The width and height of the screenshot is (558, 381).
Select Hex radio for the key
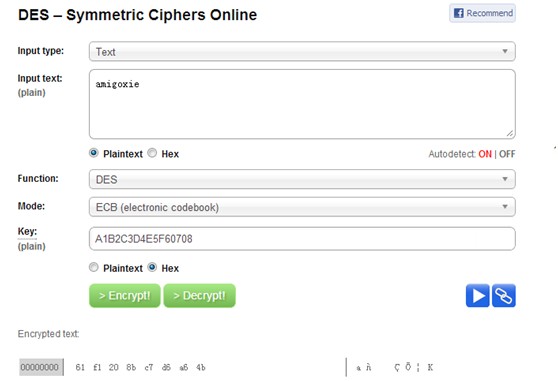pos(152,267)
